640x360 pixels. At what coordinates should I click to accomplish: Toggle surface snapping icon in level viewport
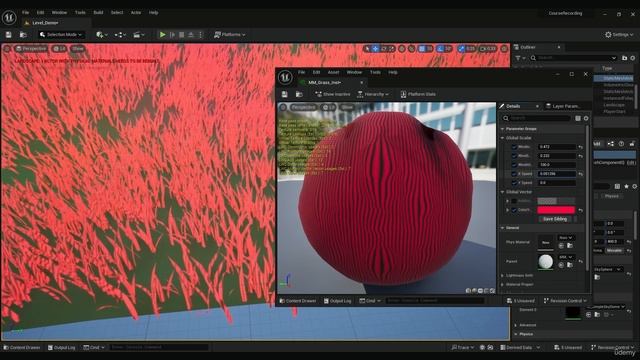pos(411,49)
